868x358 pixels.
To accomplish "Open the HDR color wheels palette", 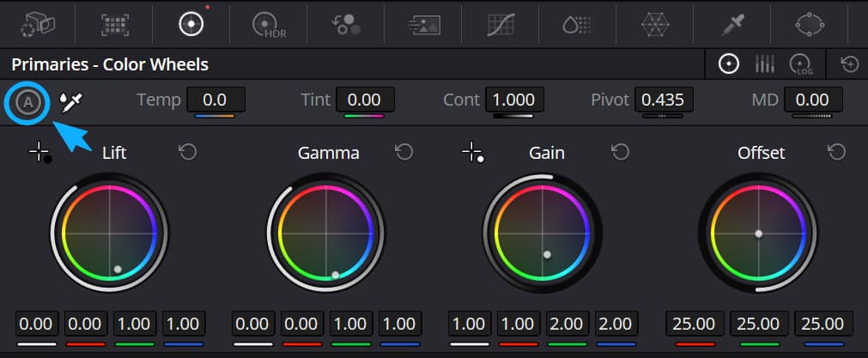I will (269, 25).
